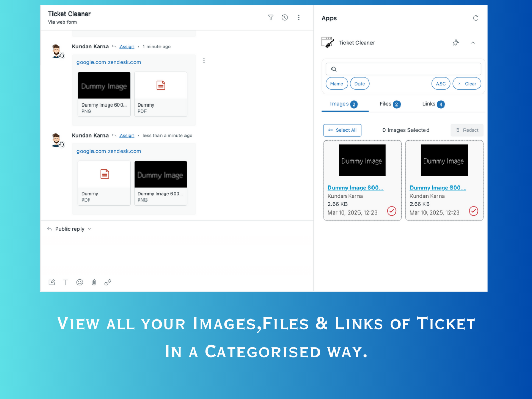Click the insert link icon in composer

108,282
